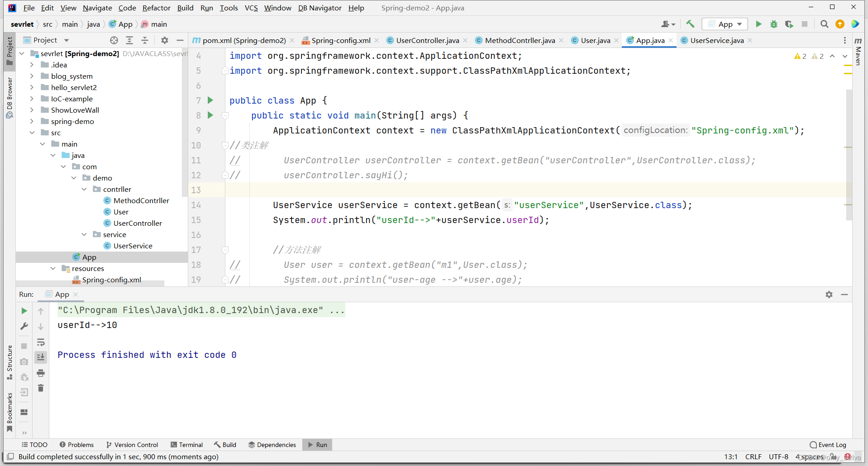Viewport: 868px width, 466px height.
Task: Fold the main method at line 8
Action: point(225,115)
